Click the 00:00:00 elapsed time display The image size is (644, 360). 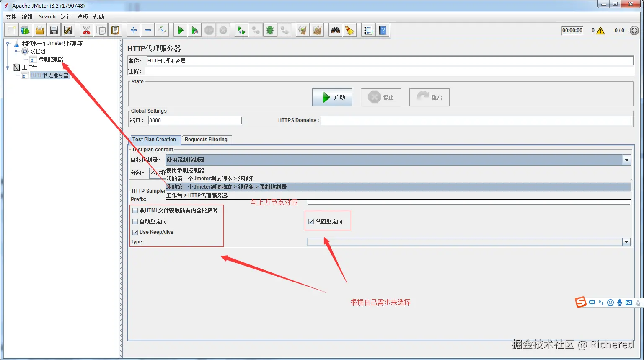pyautogui.click(x=572, y=31)
